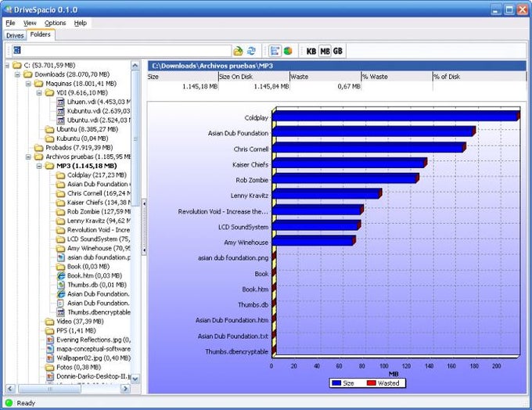Click asian dub foundation.png file icon
The height and width of the screenshot is (410, 532).
click(x=61, y=257)
